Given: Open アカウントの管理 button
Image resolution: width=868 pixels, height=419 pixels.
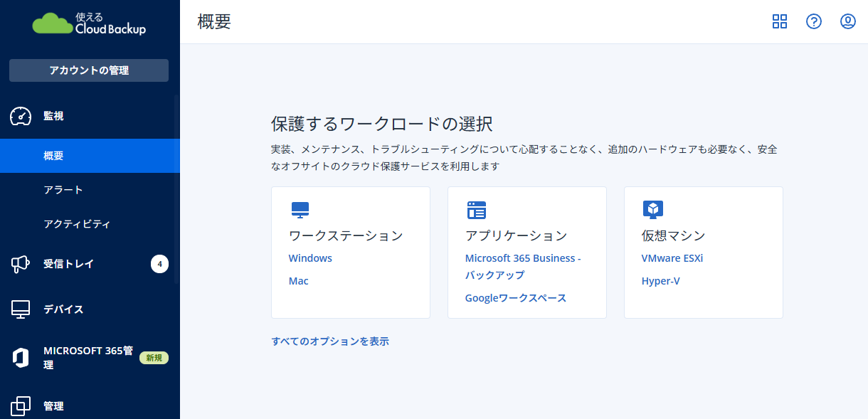Looking at the screenshot, I should 89,70.
